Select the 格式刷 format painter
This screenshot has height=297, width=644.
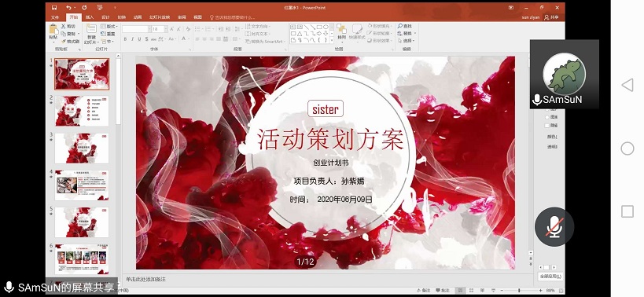(x=70, y=41)
